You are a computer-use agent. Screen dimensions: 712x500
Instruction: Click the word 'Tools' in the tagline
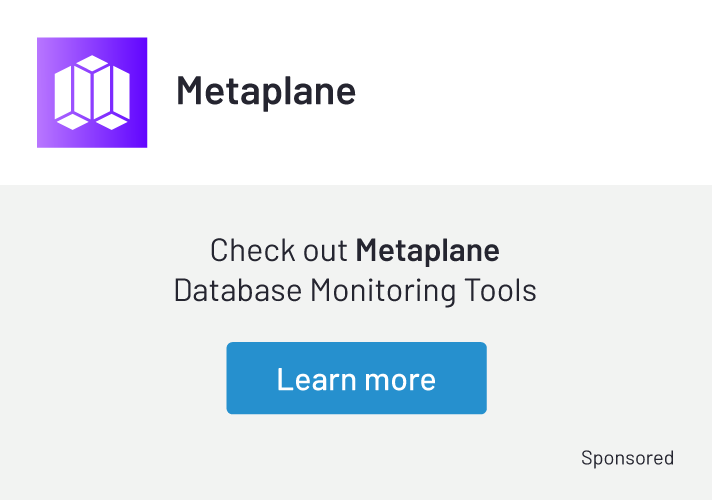502,290
